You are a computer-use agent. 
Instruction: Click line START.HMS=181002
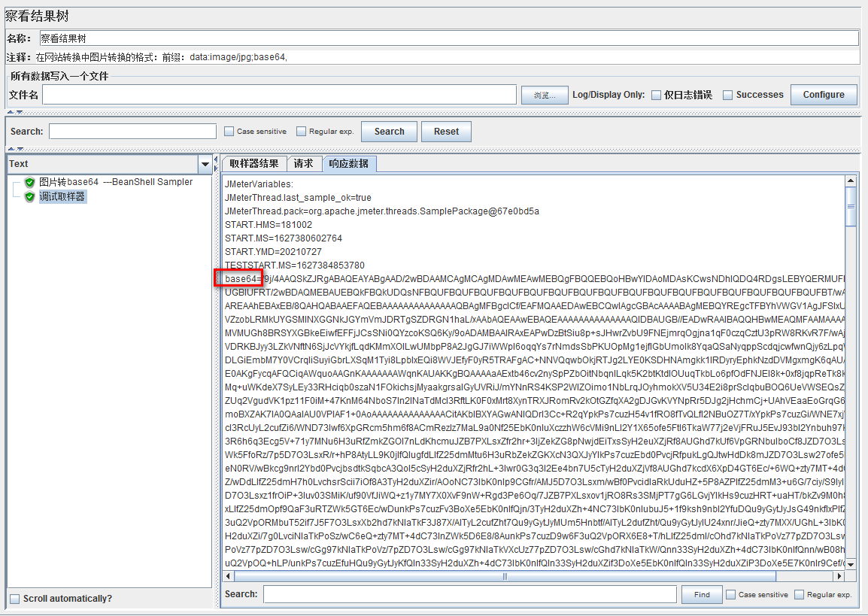tap(269, 225)
